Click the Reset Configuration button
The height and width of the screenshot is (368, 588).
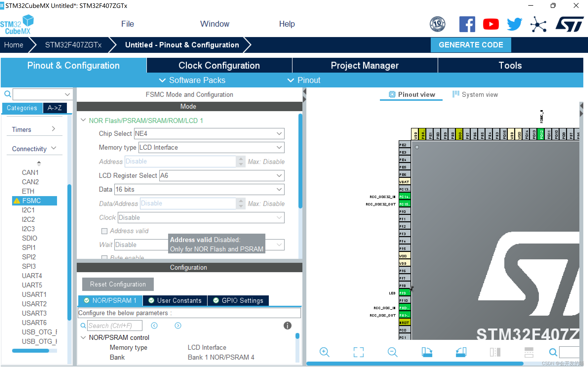(x=118, y=284)
